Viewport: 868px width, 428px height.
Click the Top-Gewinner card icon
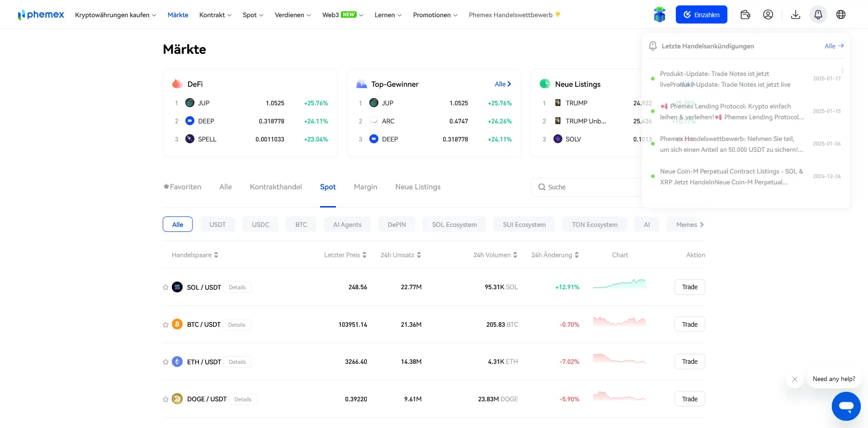361,84
